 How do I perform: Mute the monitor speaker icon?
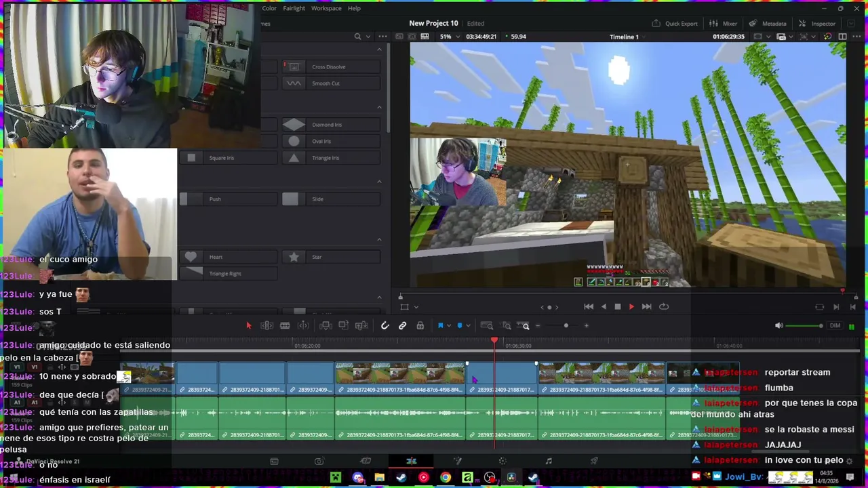point(778,326)
